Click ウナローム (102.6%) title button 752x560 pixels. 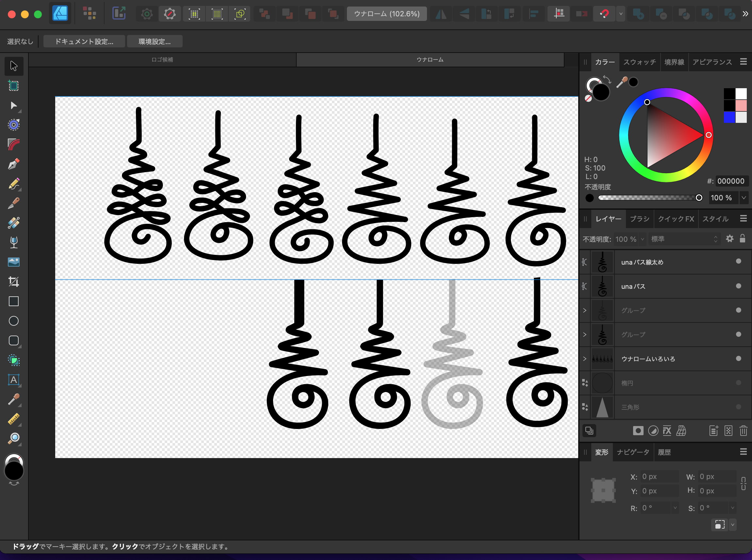pos(387,14)
